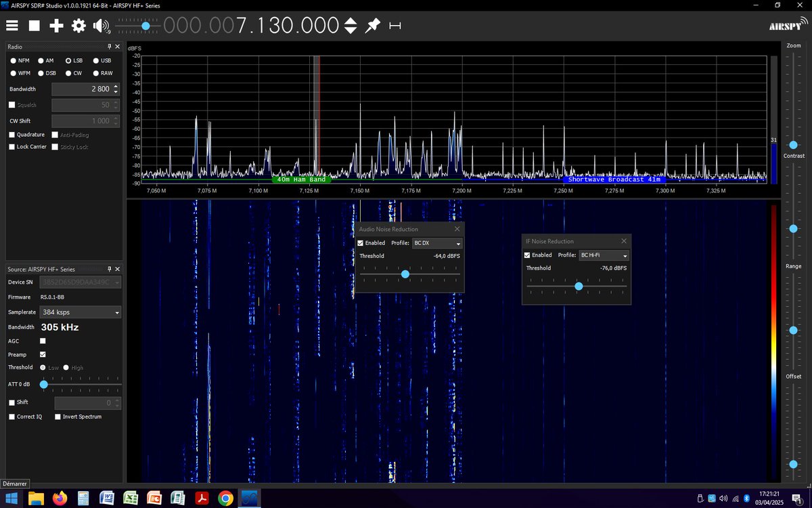Viewport: 812px width, 508px height.
Task: Add new slice with the plus icon
Action: 56,26
